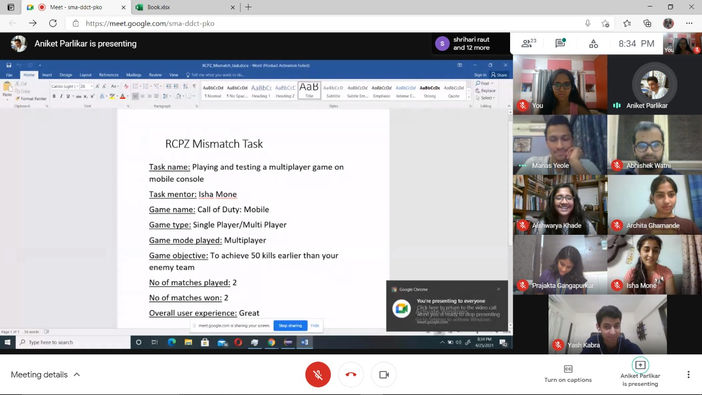Click the browser refresh icon
Image resolution: width=702 pixels, height=395 pixels.
click(x=53, y=23)
